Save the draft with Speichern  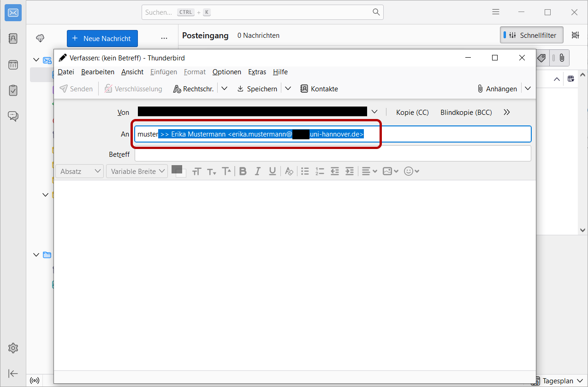tap(257, 89)
